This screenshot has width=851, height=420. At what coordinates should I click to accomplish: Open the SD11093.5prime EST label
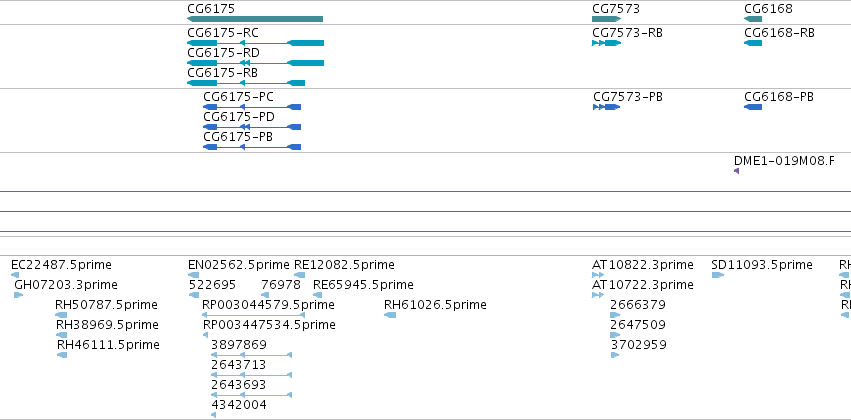761,265
